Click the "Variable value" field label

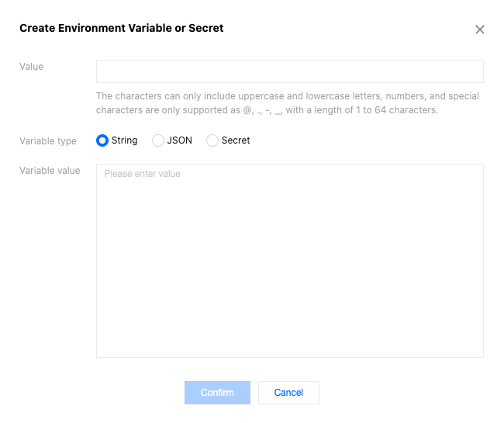(x=50, y=171)
